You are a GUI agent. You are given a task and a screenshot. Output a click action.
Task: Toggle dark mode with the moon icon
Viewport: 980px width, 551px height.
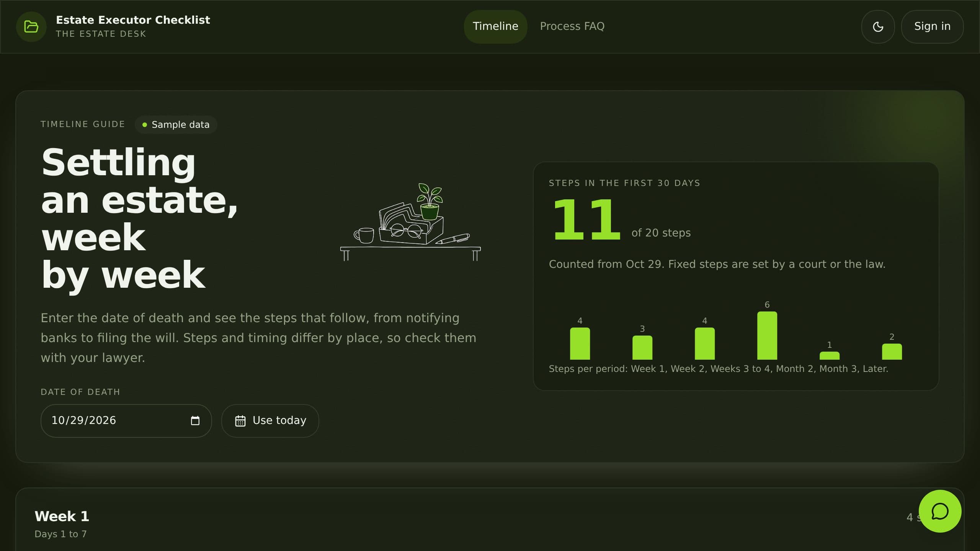(x=878, y=27)
